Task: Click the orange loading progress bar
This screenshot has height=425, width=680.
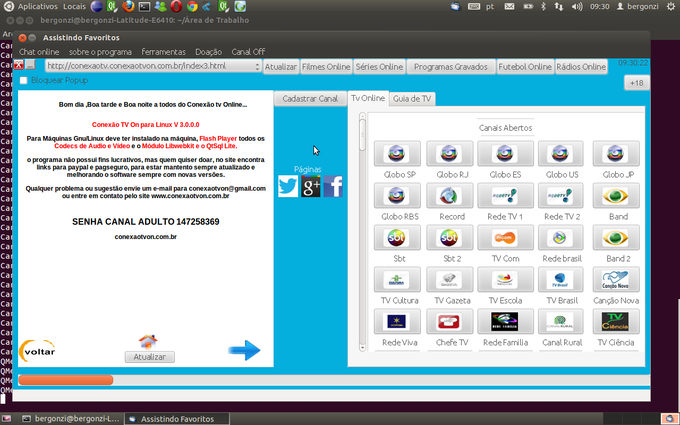Action: (66, 380)
